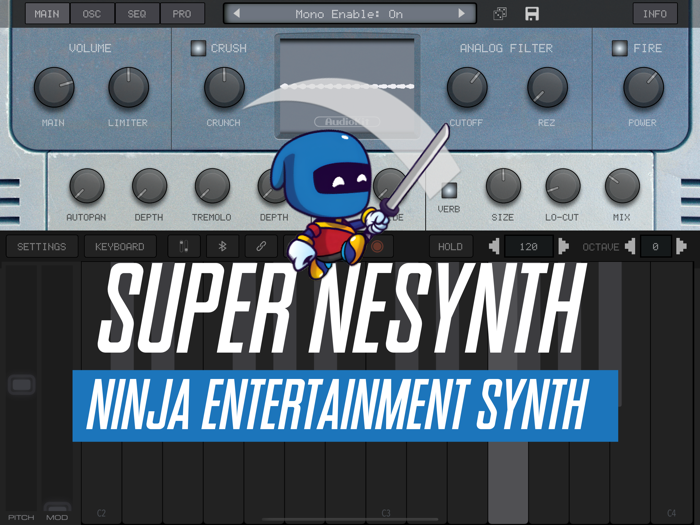
Task: Click the LO-CUT knob
Action: pos(562,186)
